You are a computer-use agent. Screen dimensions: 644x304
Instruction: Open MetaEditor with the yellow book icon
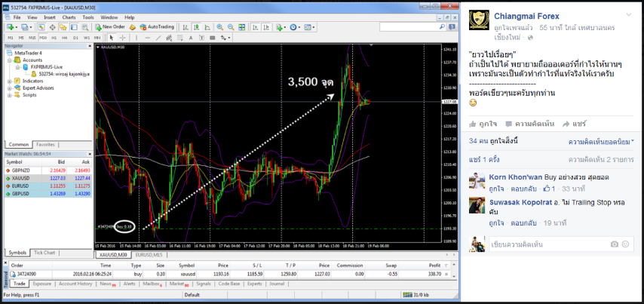[x=132, y=27]
